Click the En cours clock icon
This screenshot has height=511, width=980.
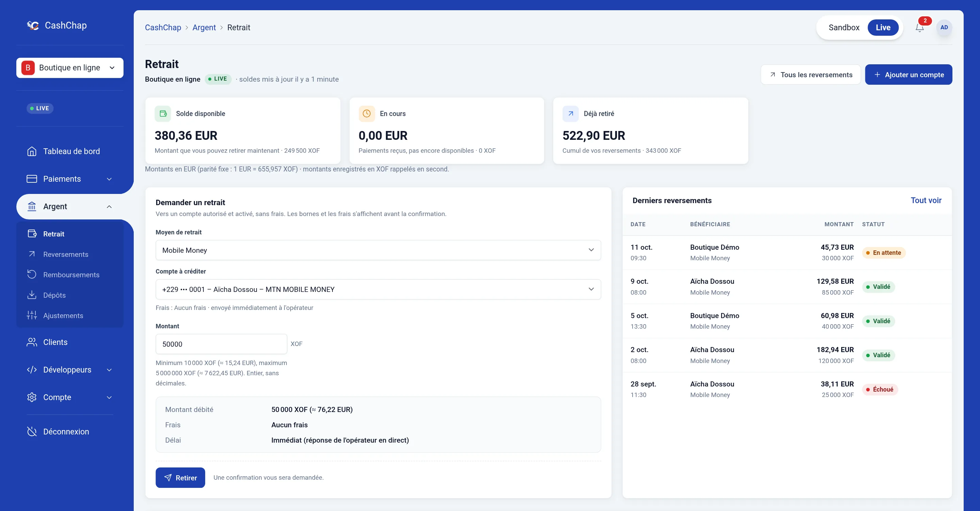(x=366, y=113)
